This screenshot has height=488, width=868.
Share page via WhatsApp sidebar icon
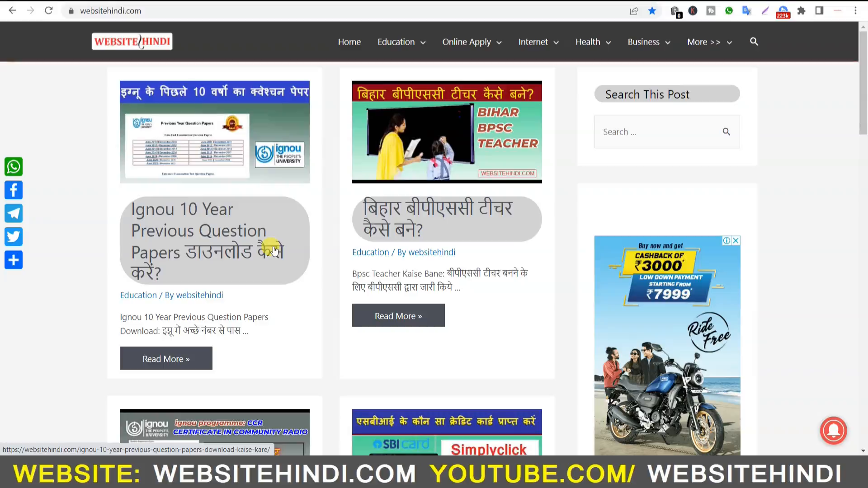point(14,167)
